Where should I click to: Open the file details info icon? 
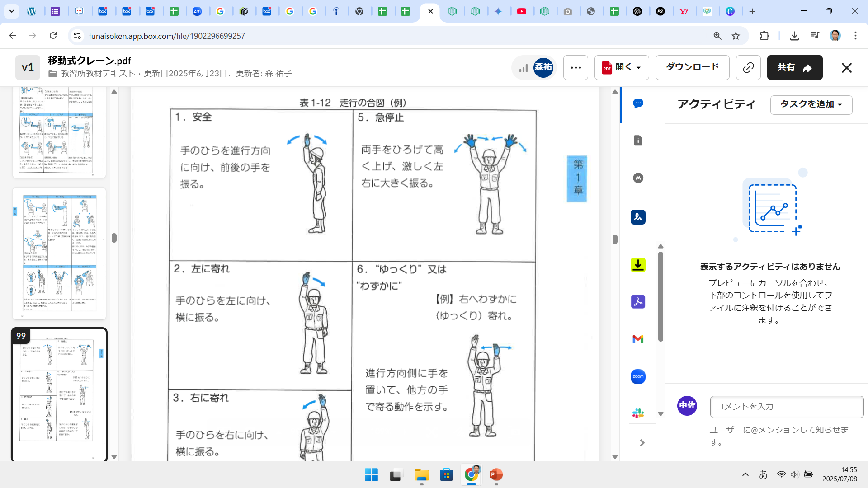[x=638, y=141]
